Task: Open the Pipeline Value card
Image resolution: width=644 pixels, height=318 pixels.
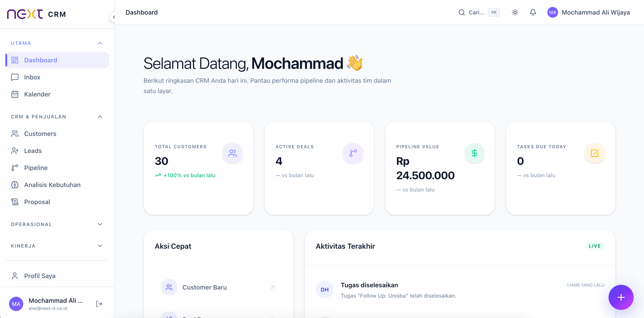Action: (x=440, y=168)
